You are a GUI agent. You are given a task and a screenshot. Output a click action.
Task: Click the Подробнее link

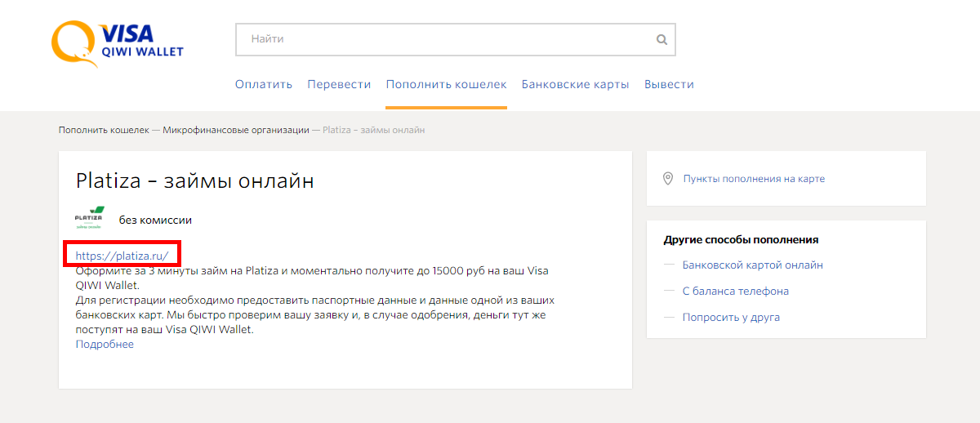[105, 344]
